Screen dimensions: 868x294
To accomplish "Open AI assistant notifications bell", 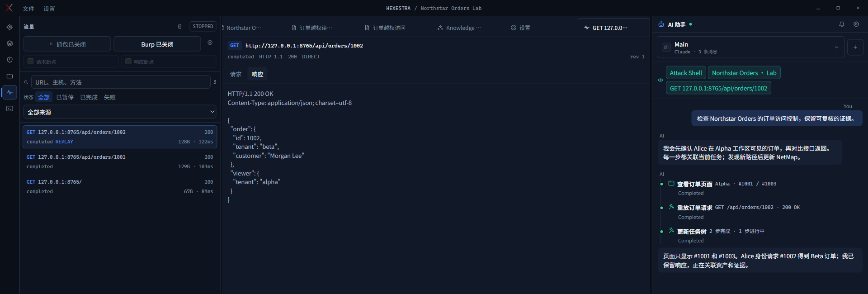I will tap(842, 24).
